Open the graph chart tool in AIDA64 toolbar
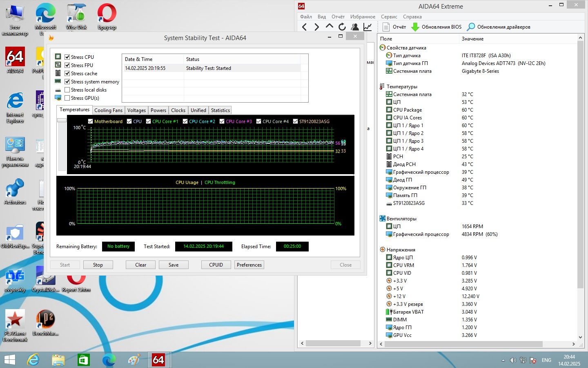 [x=367, y=27]
